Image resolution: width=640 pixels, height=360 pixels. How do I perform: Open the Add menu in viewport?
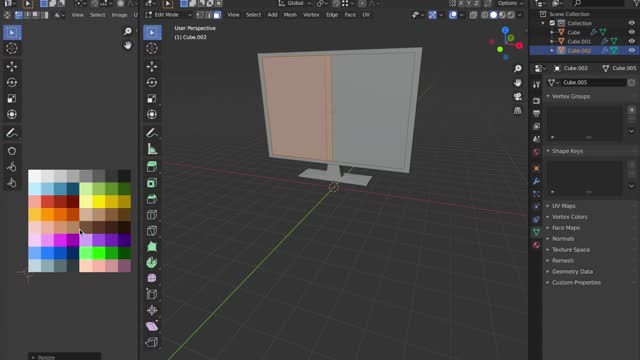pos(272,15)
